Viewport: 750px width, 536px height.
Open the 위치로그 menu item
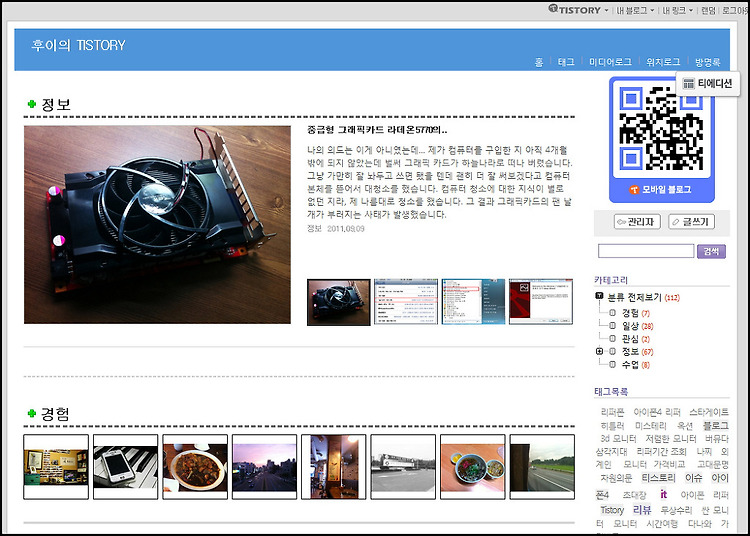(663, 62)
